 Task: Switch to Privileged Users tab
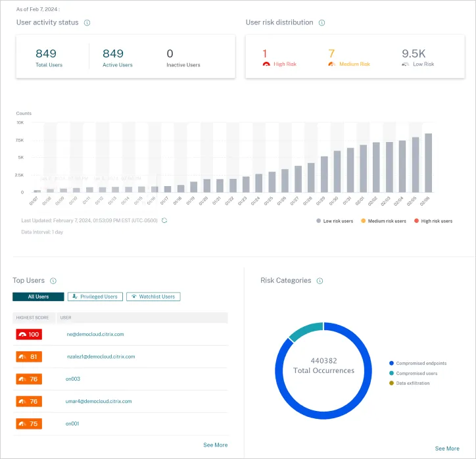click(95, 297)
